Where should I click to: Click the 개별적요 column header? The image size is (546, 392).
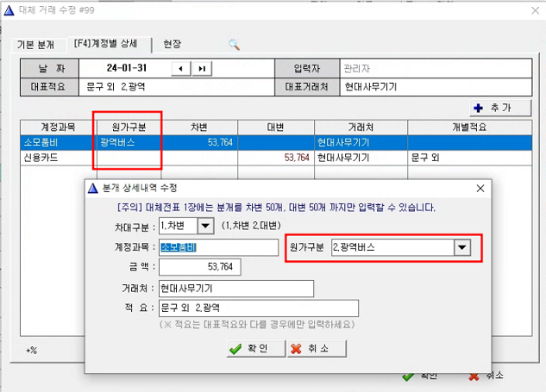click(x=469, y=128)
